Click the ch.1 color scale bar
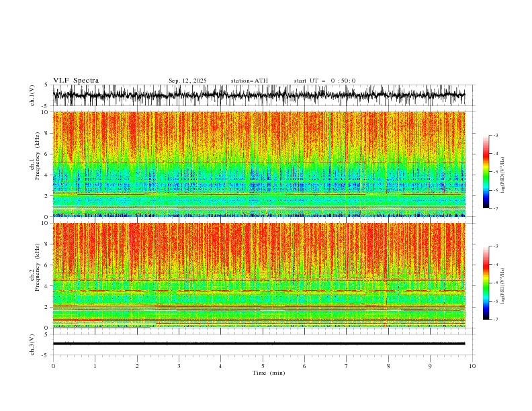The image size is (532, 411). 486,172
